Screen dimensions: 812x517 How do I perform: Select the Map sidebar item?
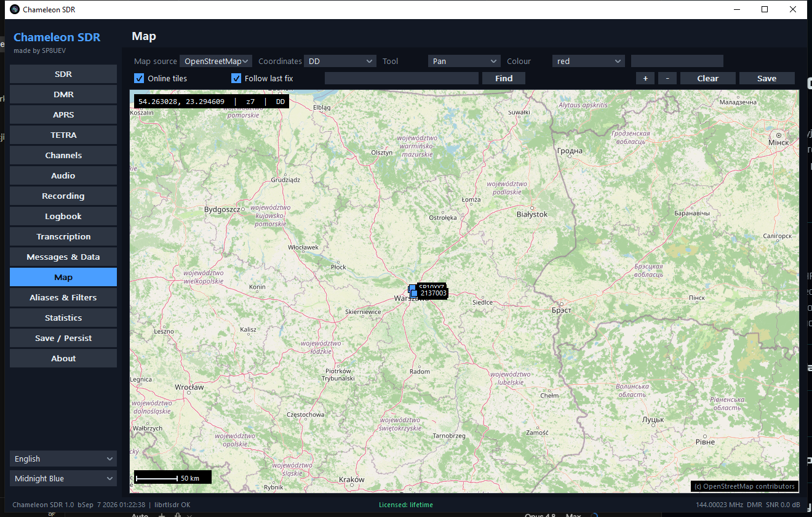click(63, 277)
